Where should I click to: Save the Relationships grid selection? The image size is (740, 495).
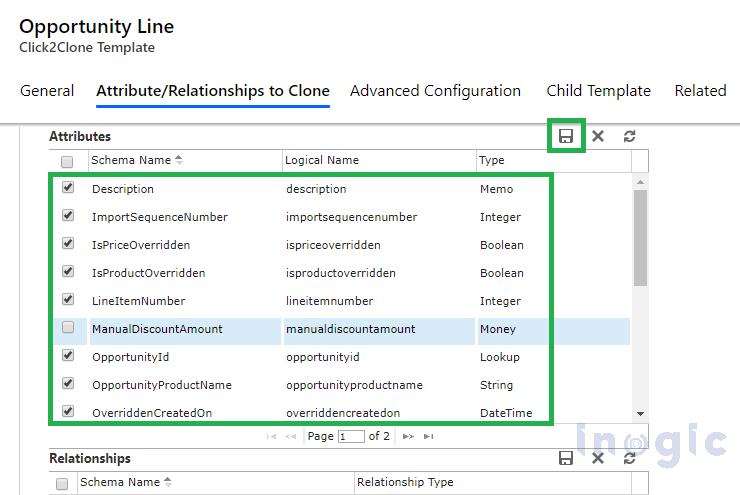[566, 458]
